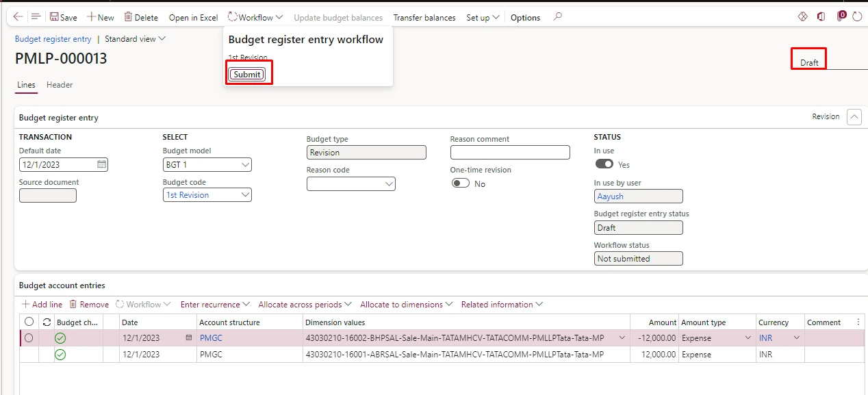Open the Workflow dropdown in top bar
Screen dimensions: 868x395
255,17
